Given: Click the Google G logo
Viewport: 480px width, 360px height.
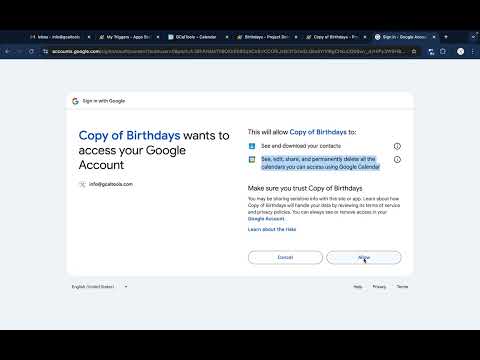Looking at the screenshot, I should pos(75,101).
